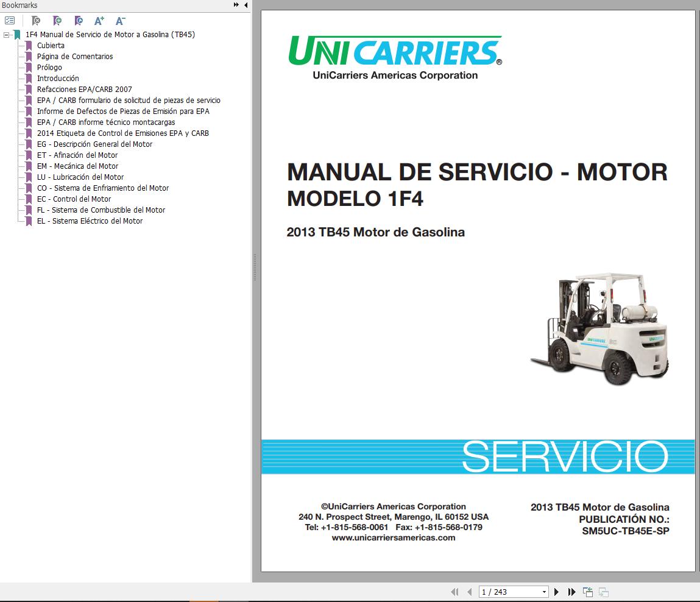Image resolution: width=700 pixels, height=602 pixels.
Task: Collapse the root manual bookmark tree
Action: pyautogui.click(x=5, y=35)
